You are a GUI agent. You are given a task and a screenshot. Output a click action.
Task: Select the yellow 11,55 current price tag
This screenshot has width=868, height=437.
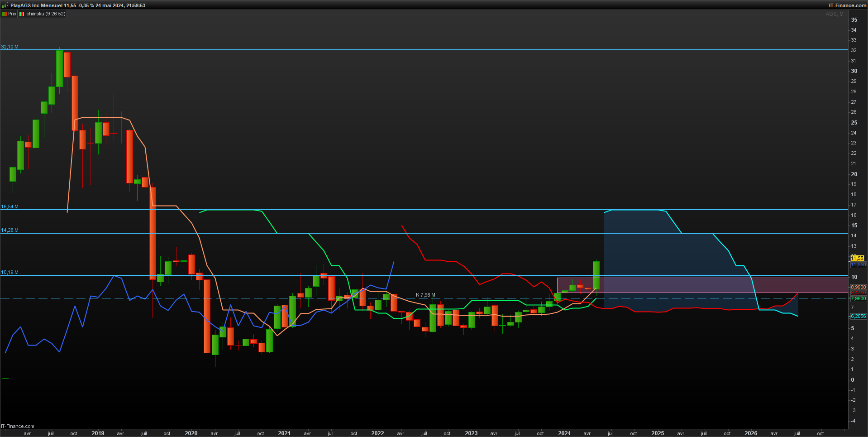click(x=857, y=258)
